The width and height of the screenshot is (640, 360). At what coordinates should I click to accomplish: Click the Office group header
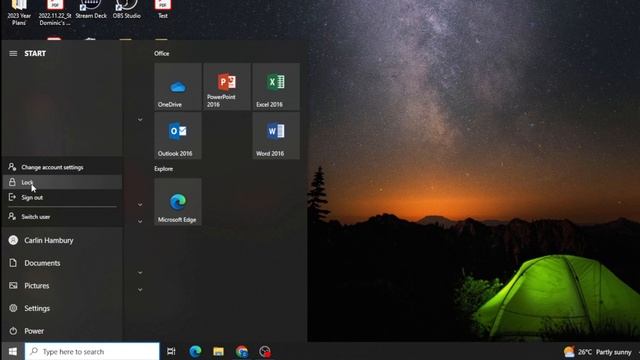click(162, 53)
